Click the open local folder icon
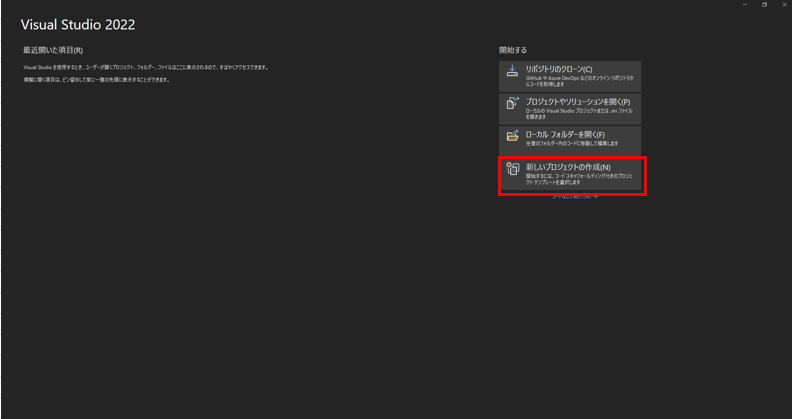Image resolution: width=792 pixels, height=419 pixels. coord(512,136)
